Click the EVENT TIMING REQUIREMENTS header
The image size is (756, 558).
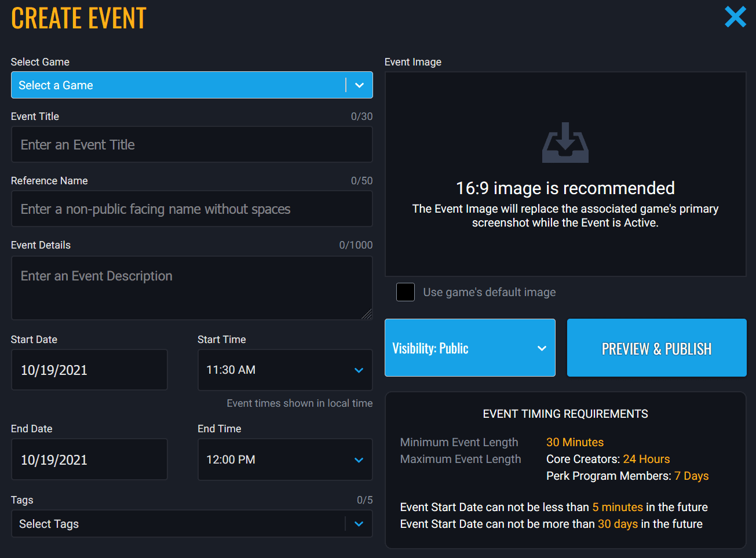[x=565, y=414]
